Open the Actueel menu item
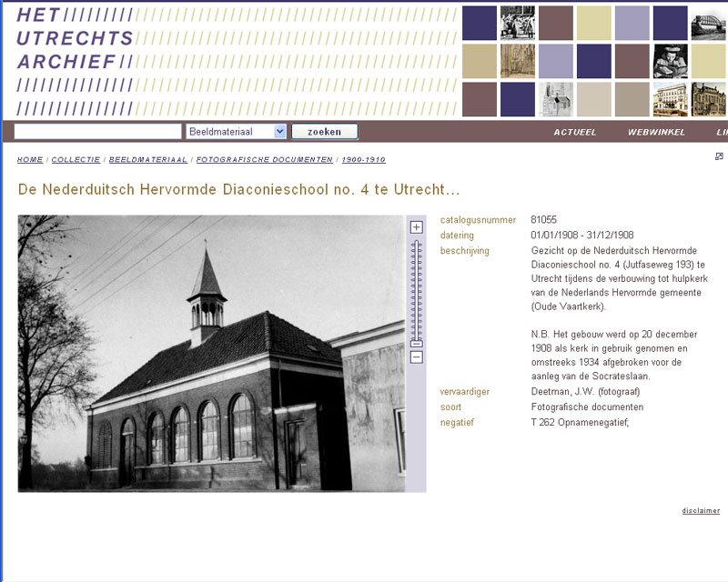This screenshot has height=582, width=728. click(x=575, y=132)
